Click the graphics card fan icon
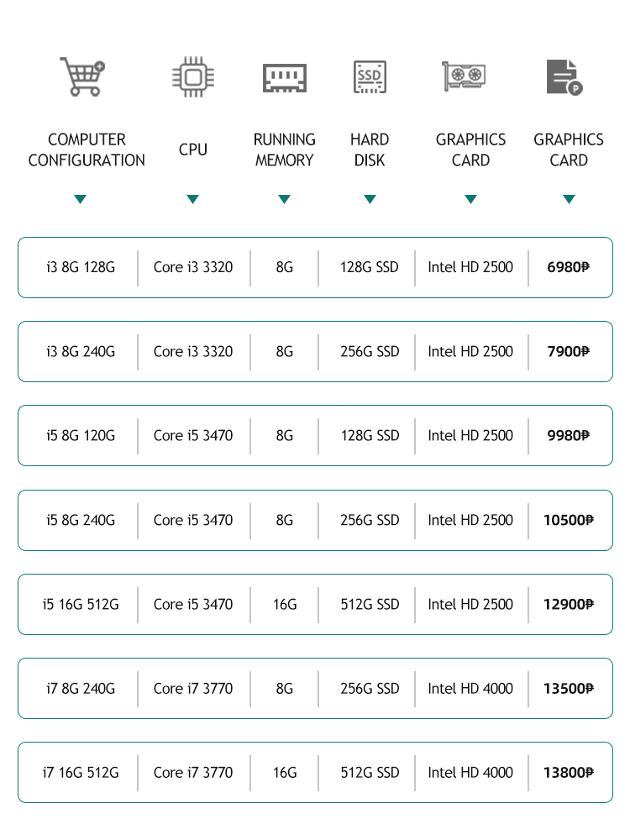630x840 pixels. 464,76
